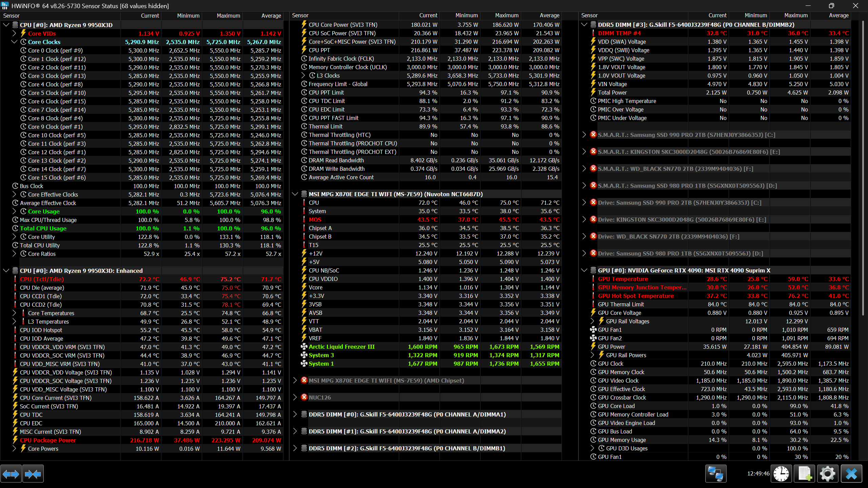This screenshot has height=488, width=868.
Task: Expand GPU Rail Voltages row
Action: click(592, 321)
